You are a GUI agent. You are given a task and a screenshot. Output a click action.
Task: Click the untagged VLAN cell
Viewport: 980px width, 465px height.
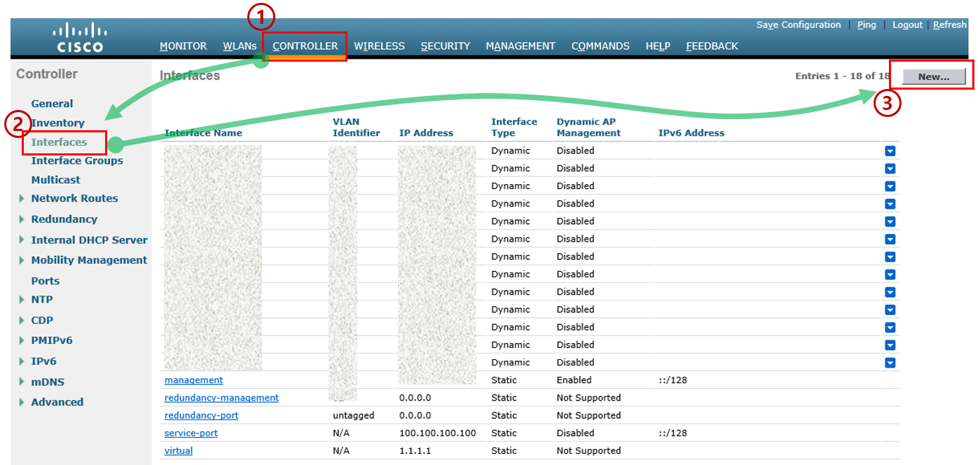point(354,415)
